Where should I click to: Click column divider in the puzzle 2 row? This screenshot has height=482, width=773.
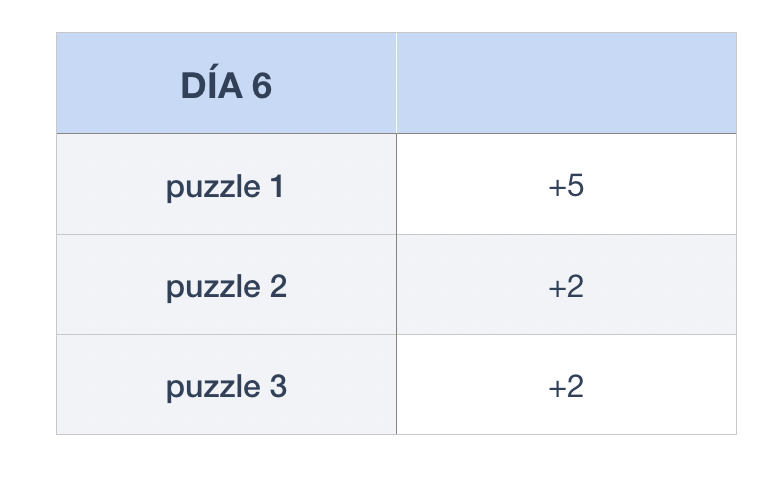tap(396, 286)
